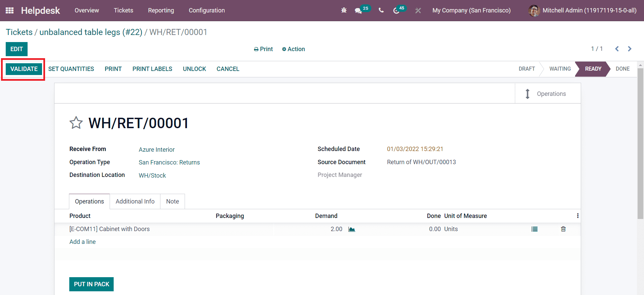Open the Tickets menu
644x295 pixels.
123,10
